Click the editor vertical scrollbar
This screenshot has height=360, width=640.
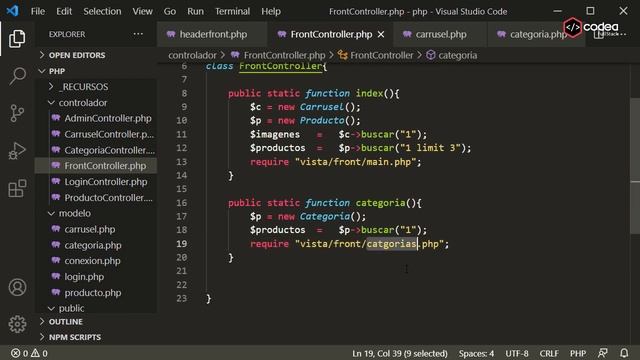(635, 166)
